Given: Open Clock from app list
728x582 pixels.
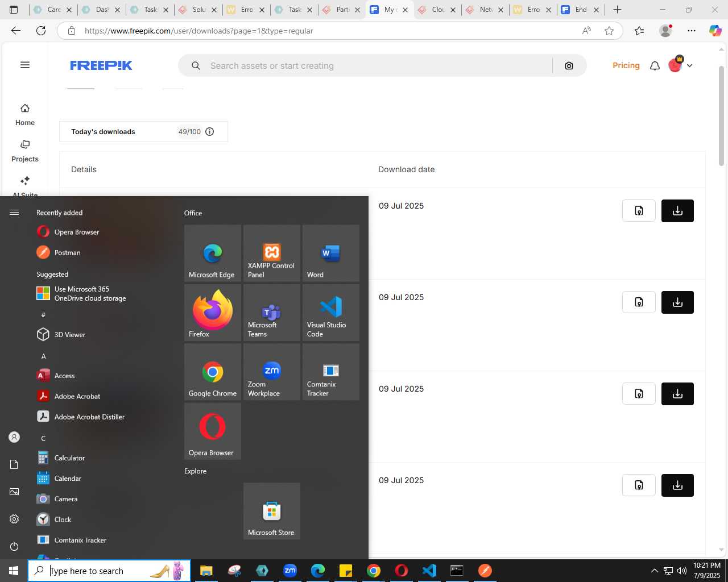Looking at the screenshot, I should 102,519.
